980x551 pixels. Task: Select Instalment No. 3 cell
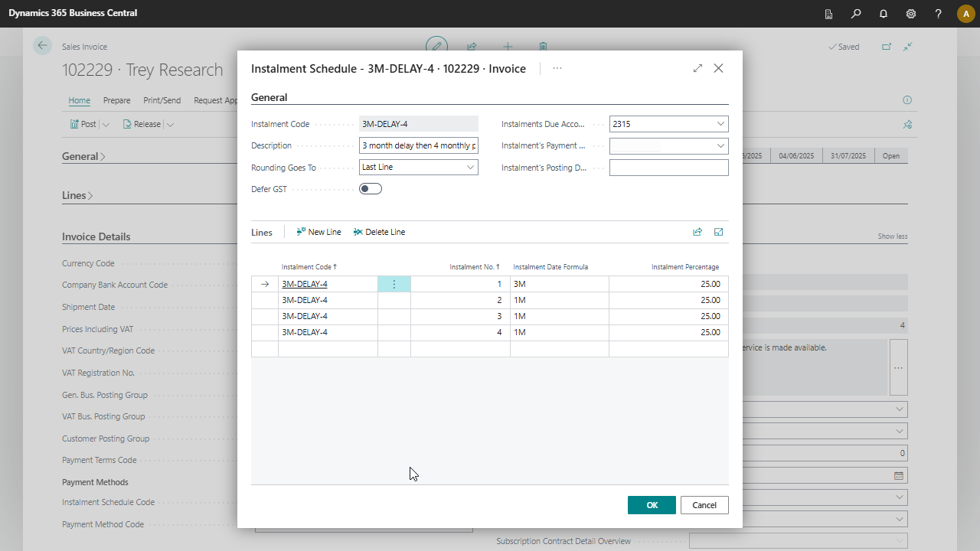tap(460, 316)
